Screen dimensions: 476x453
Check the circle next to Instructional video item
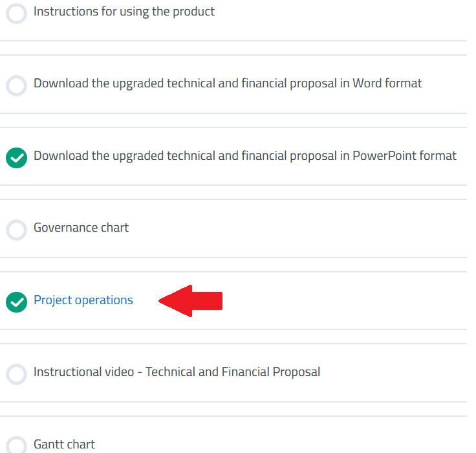point(16,374)
